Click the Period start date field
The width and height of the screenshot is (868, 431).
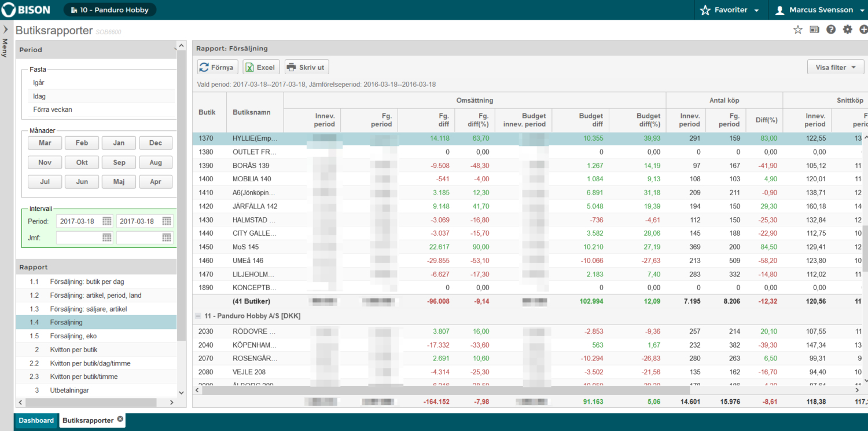(x=79, y=221)
